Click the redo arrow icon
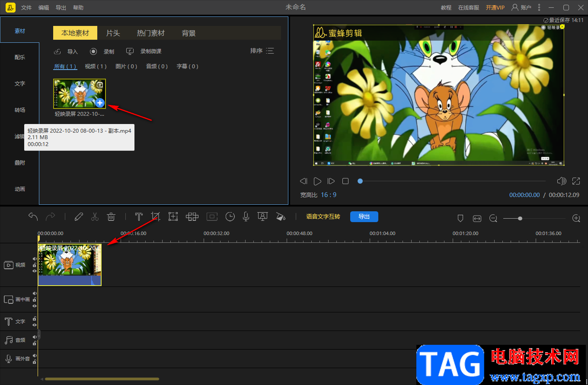 click(x=51, y=216)
